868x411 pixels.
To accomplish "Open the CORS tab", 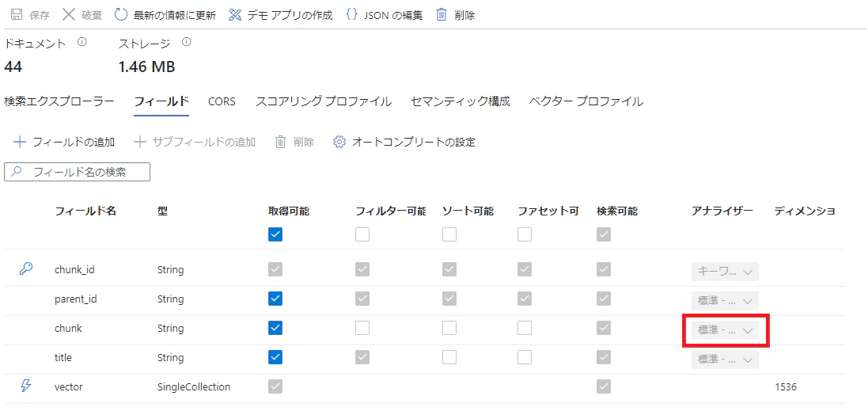I will coord(222,101).
